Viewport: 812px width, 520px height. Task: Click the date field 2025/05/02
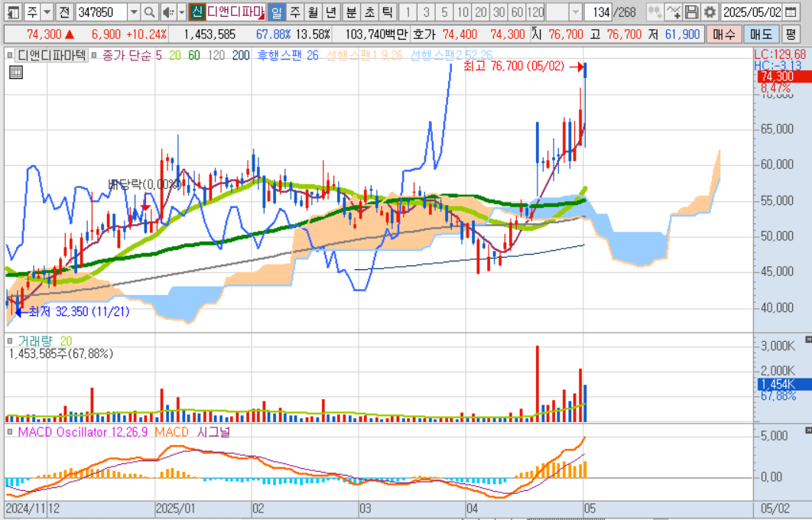click(x=751, y=12)
